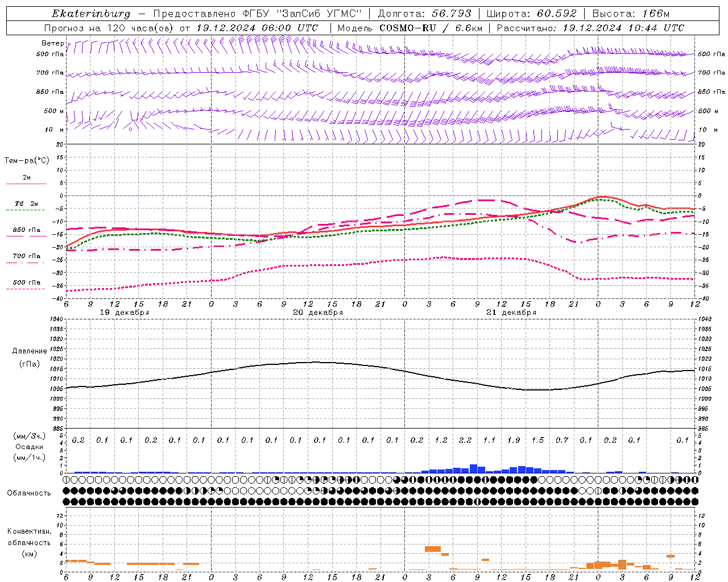Image resolution: width=728 pixels, height=582 pixels.
Task: Click the '20 декабря' date label
Action: pos(318,313)
